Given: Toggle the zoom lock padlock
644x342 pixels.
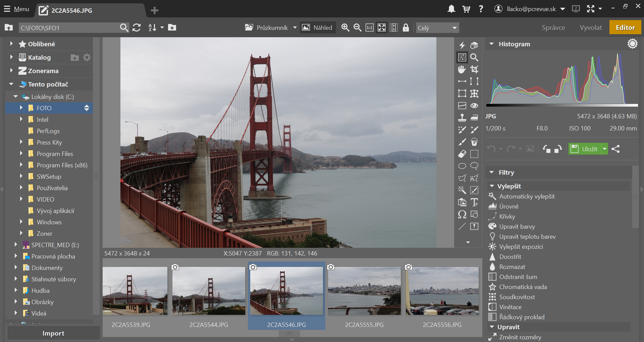Looking at the screenshot, I should (406, 28).
